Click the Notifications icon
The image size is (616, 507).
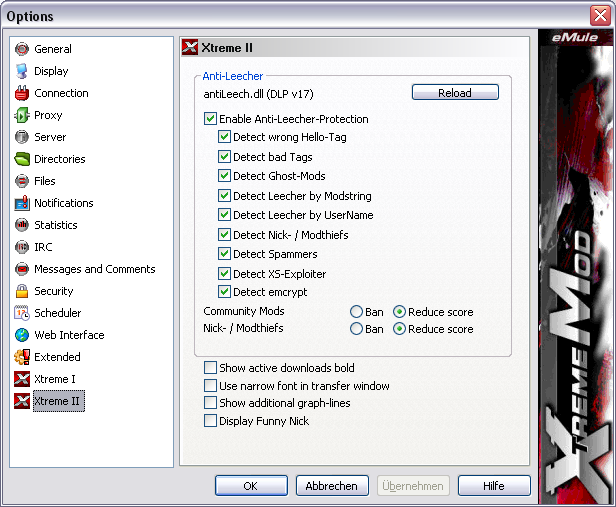point(22,203)
